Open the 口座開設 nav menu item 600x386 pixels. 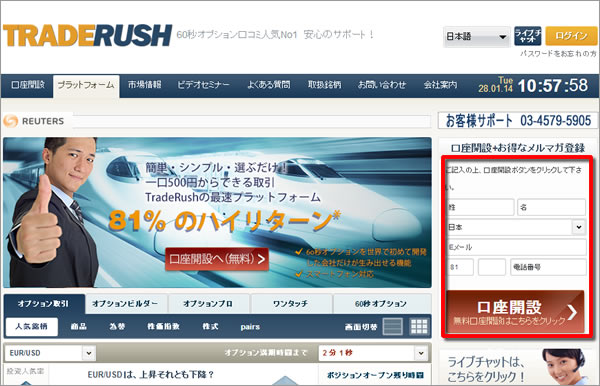[28, 85]
